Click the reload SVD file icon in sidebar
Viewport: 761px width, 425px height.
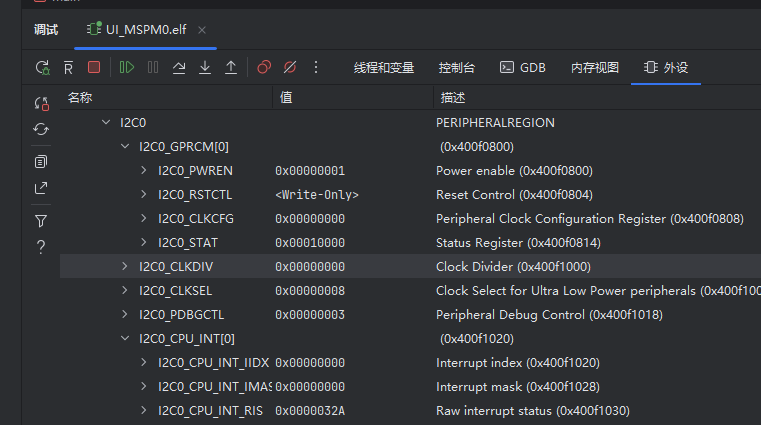pyautogui.click(x=42, y=103)
